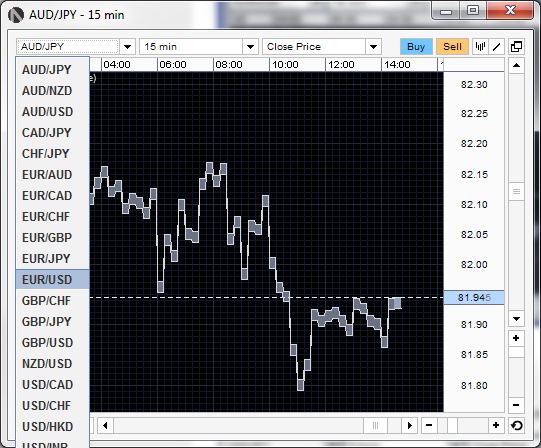Expand the 15 min timeframe dropdown
Viewport: 541px width, 448px height.
click(x=250, y=47)
